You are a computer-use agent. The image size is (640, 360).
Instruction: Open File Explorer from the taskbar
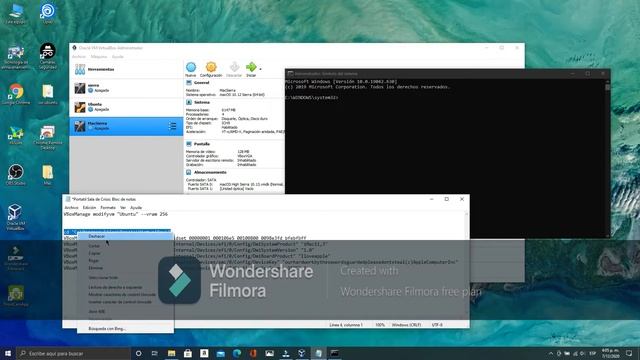tap(171, 353)
